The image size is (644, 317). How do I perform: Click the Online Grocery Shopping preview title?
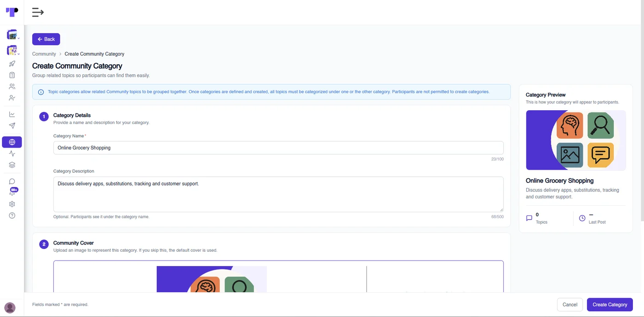[559, 181]
